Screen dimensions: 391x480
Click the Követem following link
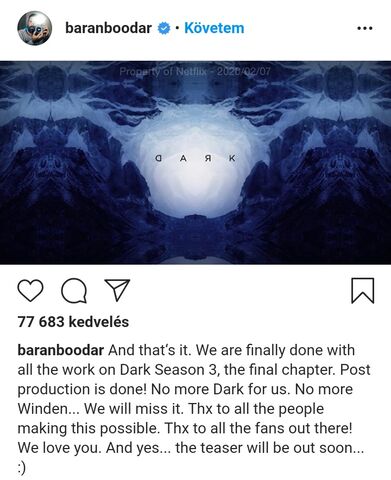tap(214, 28)
